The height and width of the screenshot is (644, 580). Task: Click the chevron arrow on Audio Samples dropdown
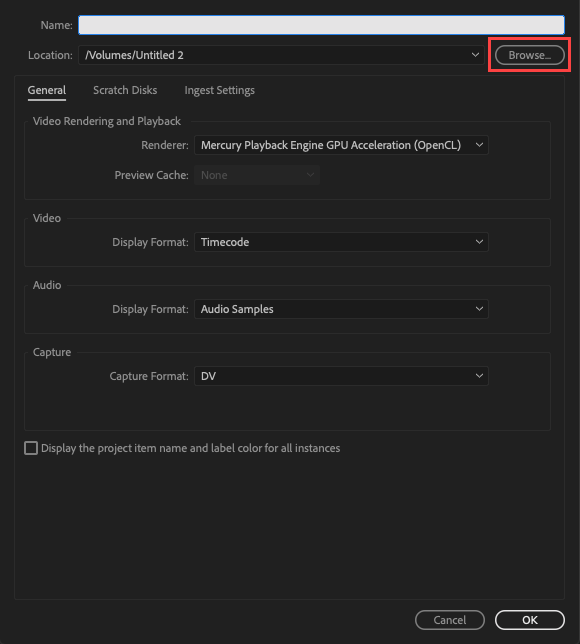(479, 309)
